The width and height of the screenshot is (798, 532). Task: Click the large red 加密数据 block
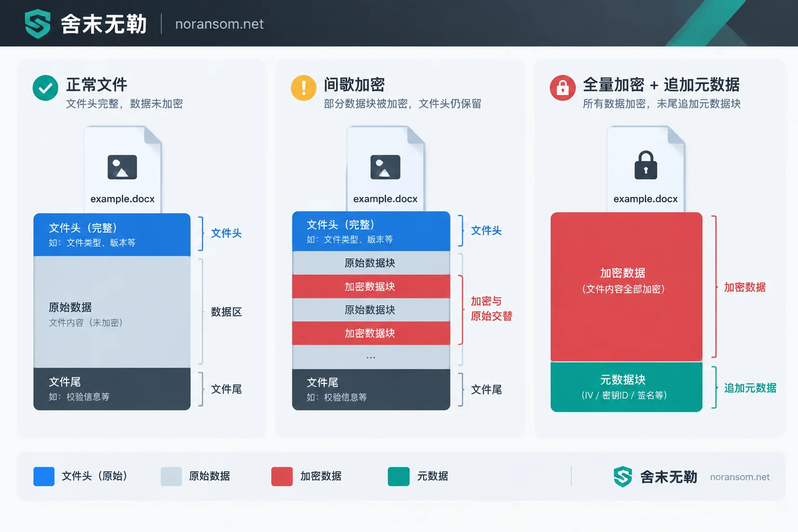(x=627, y=287)
